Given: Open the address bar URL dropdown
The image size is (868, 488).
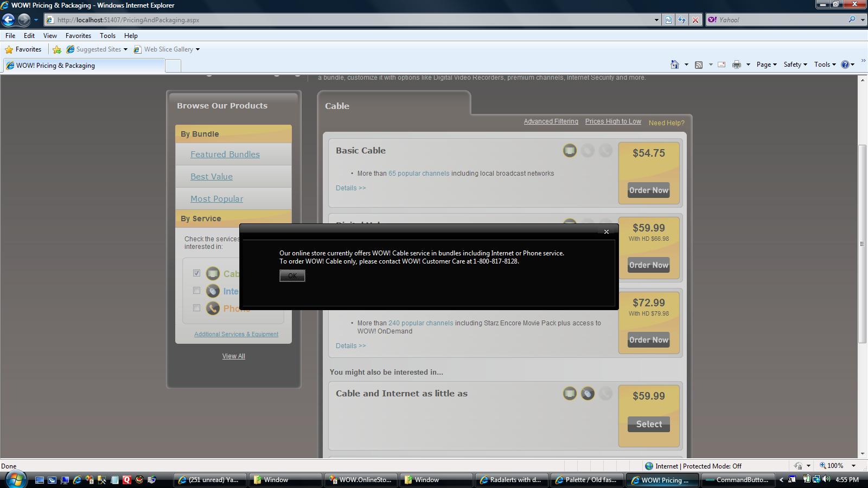Looking at the screenshot, I should coord(656,20).
